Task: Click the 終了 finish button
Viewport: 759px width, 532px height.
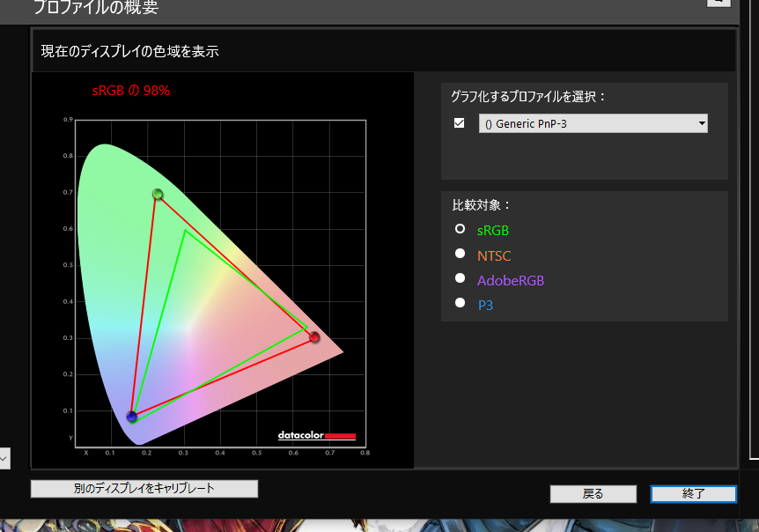Action: click(x=693, y=494)
